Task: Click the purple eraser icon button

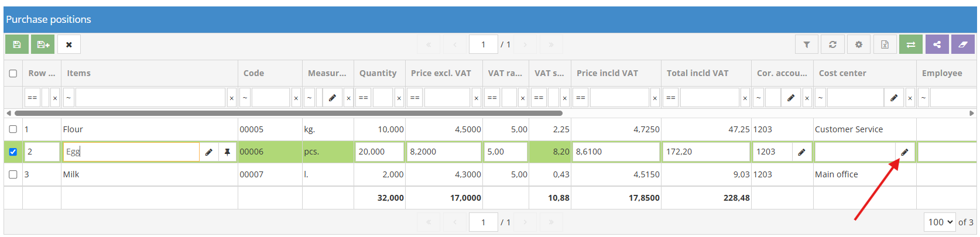Action: [963, 44]
